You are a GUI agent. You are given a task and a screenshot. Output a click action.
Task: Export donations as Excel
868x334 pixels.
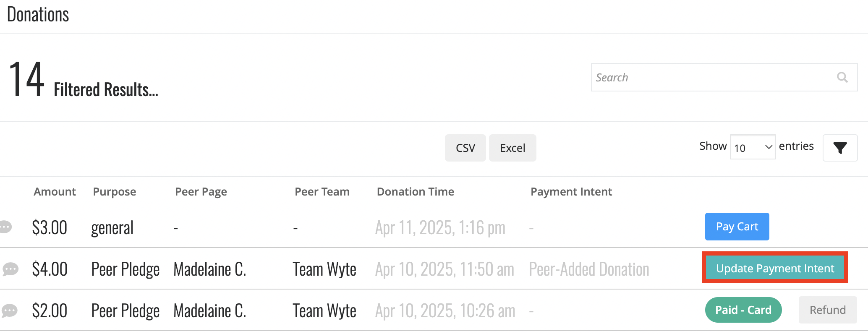click(512, 148)
